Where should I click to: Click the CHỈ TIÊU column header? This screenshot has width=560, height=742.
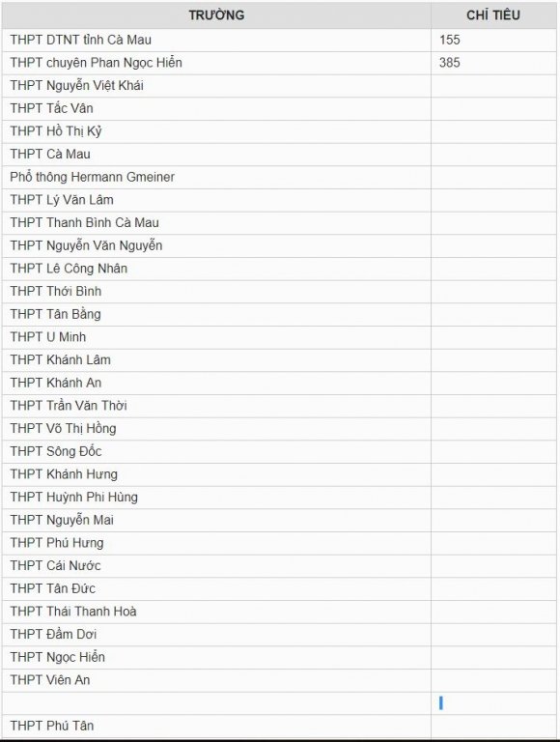click(x=493, y=15)
